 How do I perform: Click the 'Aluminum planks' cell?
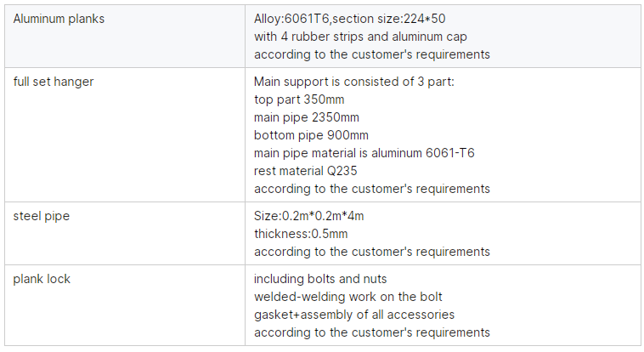coord(125,37)
